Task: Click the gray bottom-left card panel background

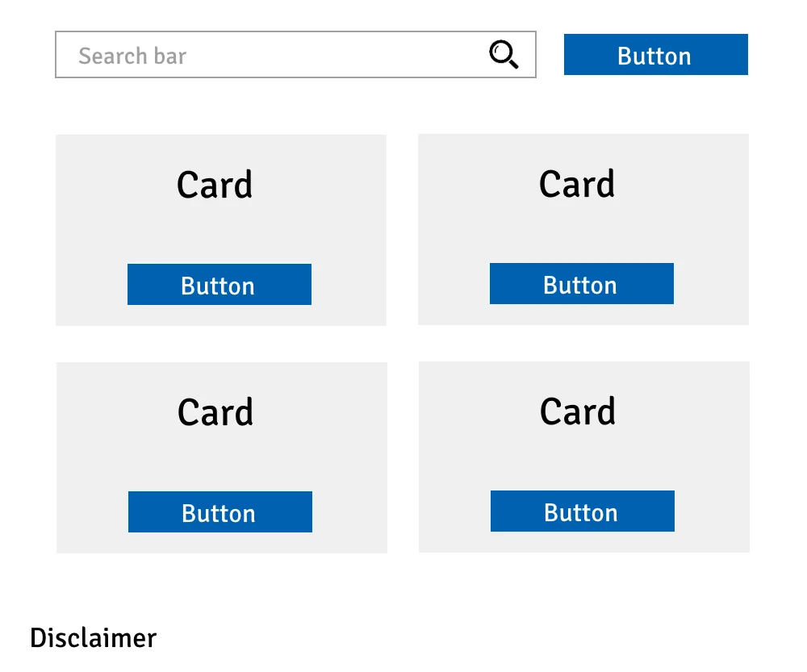Action: pyautogui.click(x=89, y=460)
